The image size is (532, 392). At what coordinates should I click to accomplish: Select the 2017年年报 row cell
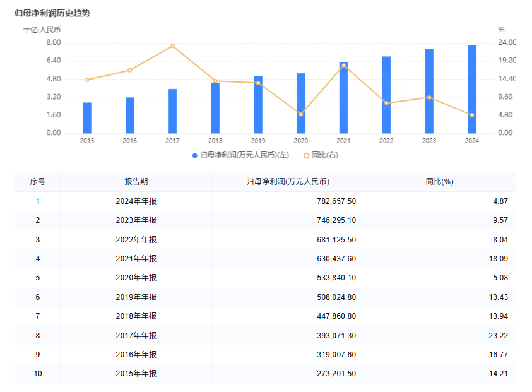(136, 335)
